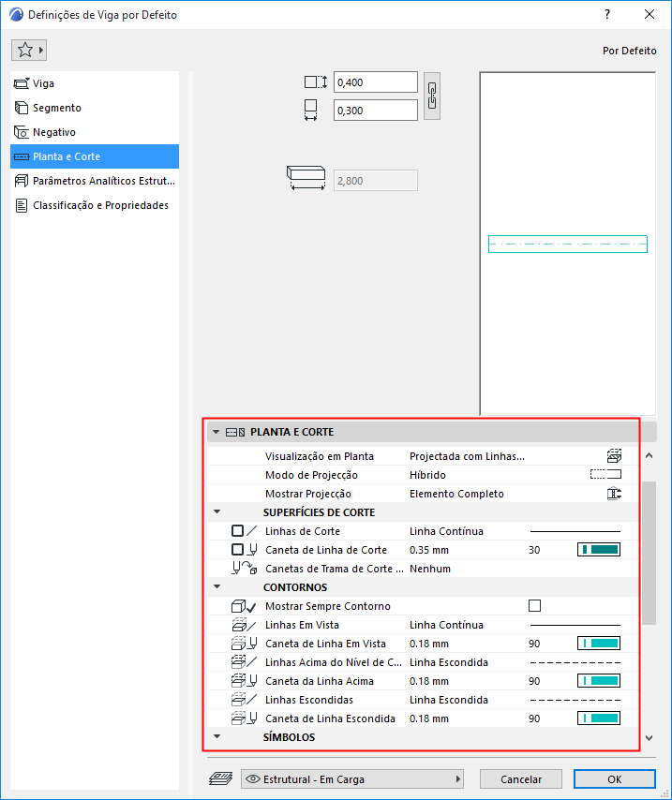Click the Caneta de Linha Em Vista icon
Viewport: 672px width, 800px height.
pyautogui.click(x=244, y=644)
